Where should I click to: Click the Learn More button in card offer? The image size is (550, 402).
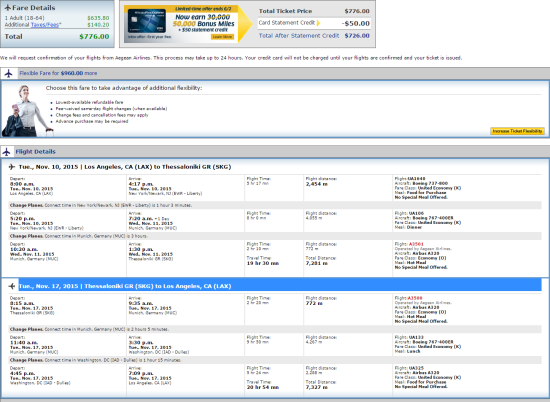[x=222, y=37]
